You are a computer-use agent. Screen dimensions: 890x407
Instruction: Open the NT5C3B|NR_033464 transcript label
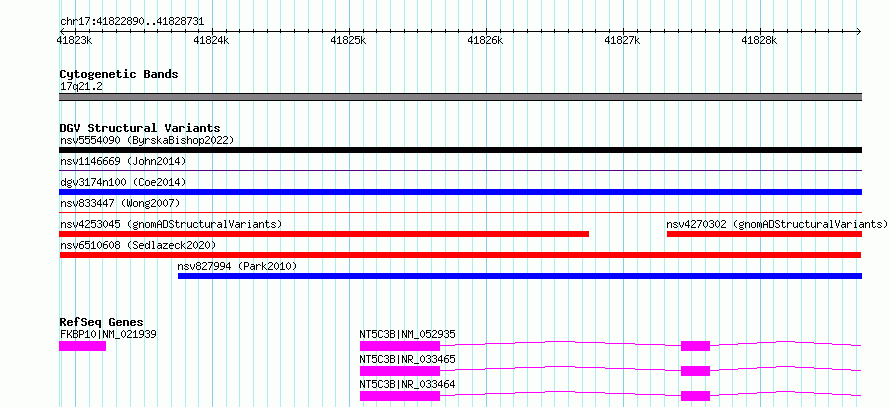(x=408, y=384)
